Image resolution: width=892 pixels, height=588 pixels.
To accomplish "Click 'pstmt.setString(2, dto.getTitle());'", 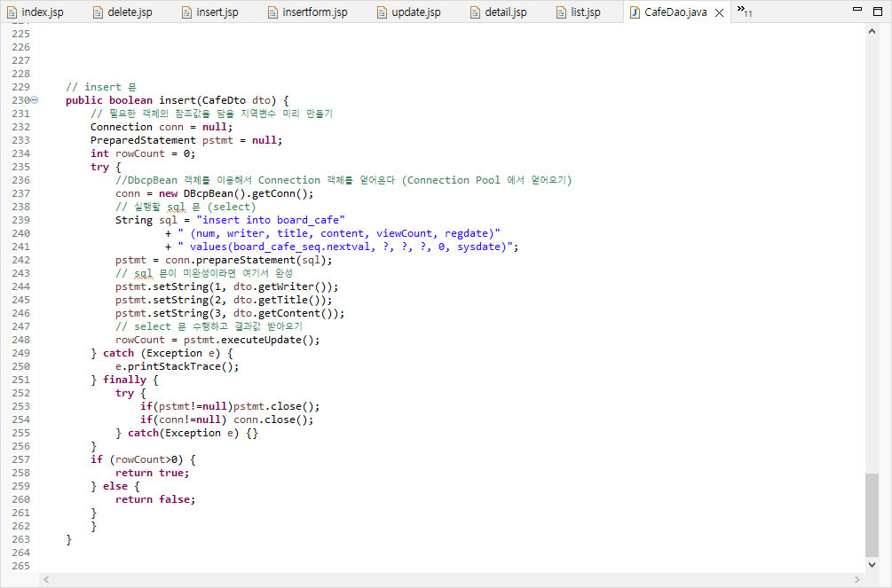I will 224,300.
